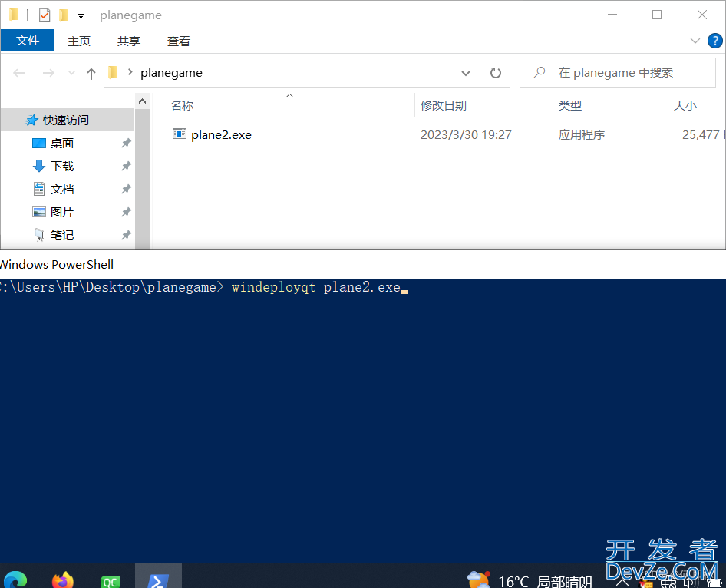
Task: Click the windeployqt plane2.exe command line
Action: (x=315, y=287)
